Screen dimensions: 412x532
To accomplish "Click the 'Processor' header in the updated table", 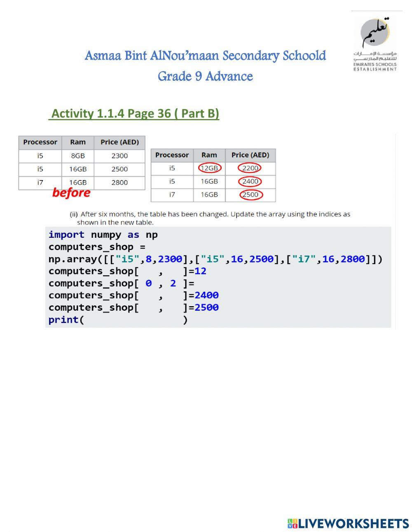I will [172, 155].
